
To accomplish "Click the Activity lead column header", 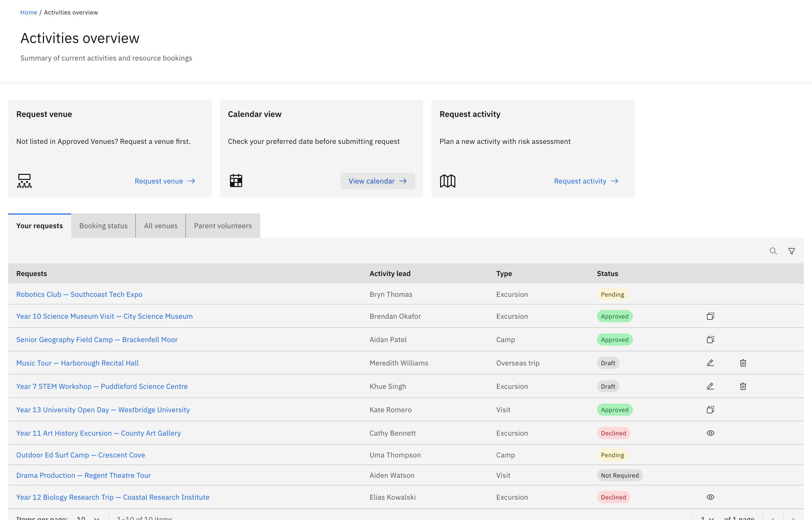I will coord(390,273).
